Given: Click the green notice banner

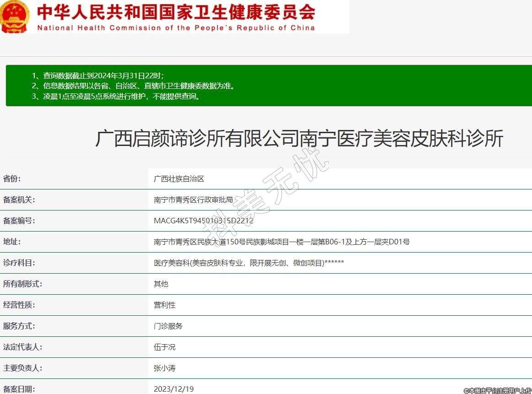Looking at the screenshot, I should pyautogui.click(x=269, y=86).
